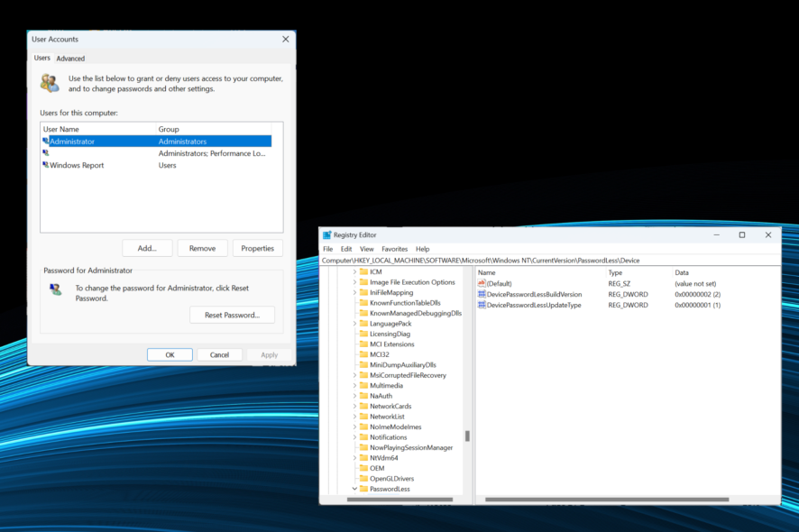The height and width of the screenshot is (532, 799).
Task: Click the ICM folder icon in registry tree
Action: click(363, 271)
